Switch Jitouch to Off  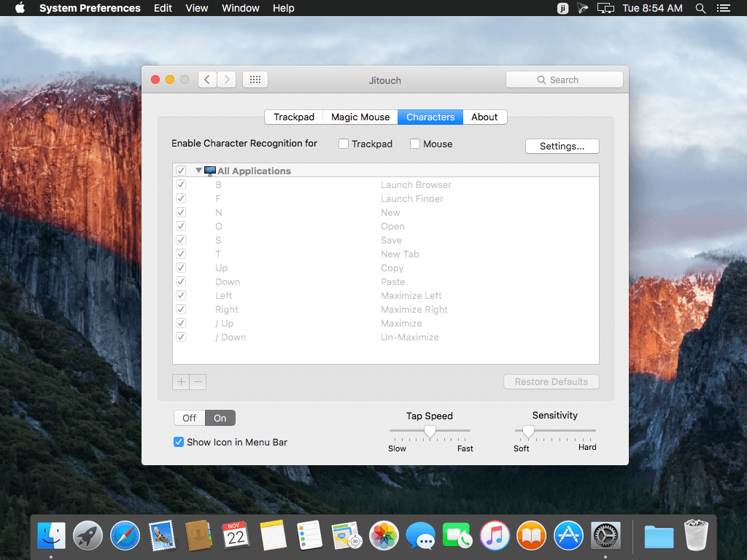click(189, 418)
